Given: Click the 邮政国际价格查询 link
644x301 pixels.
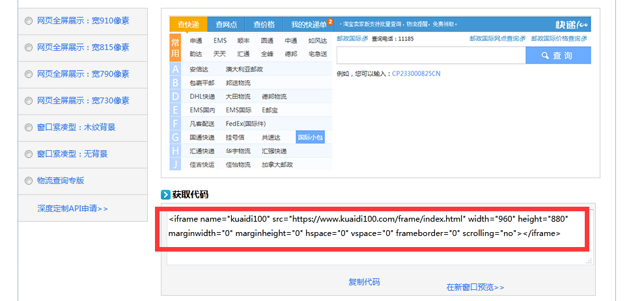Looking at the screenshot, I should tap(559, 39).
